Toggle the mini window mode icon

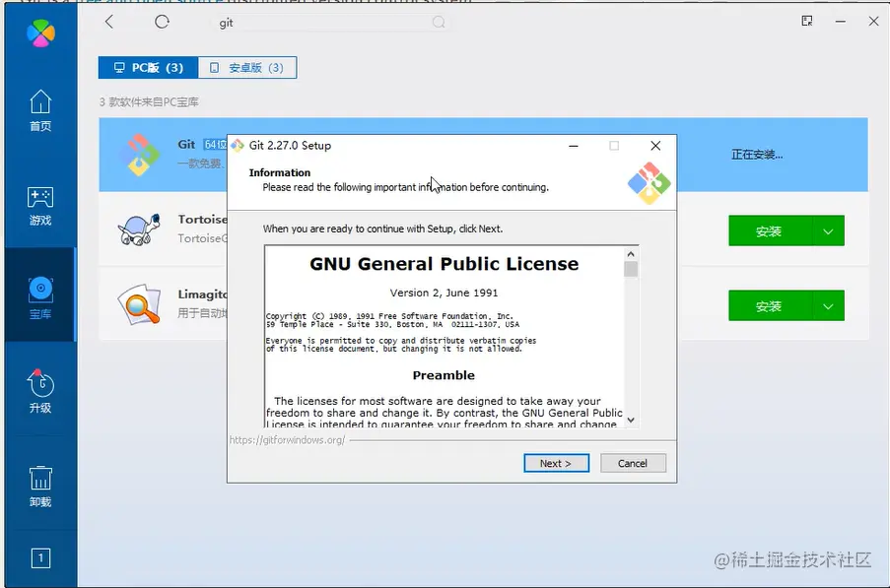(807, 21)
